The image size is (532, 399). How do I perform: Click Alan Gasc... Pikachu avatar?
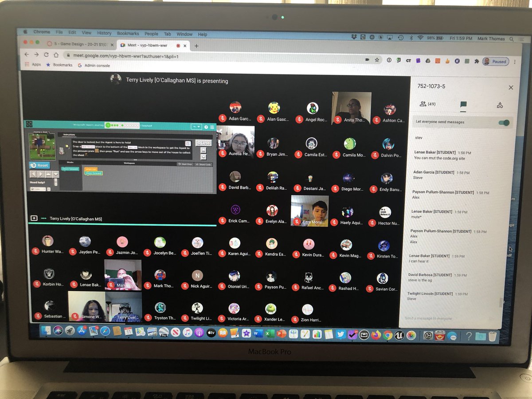[274, 108]
